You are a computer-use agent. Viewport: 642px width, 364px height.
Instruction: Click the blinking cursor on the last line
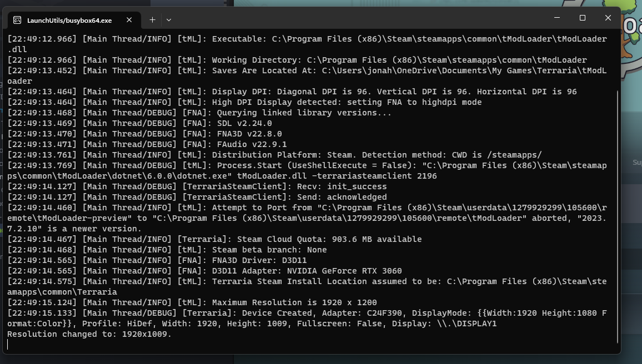[x=8, y=345]
